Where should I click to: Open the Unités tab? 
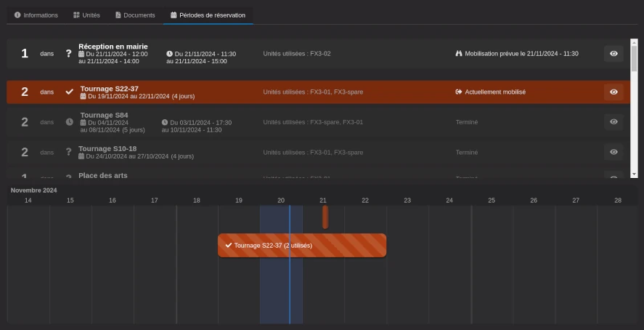(86, 15)
